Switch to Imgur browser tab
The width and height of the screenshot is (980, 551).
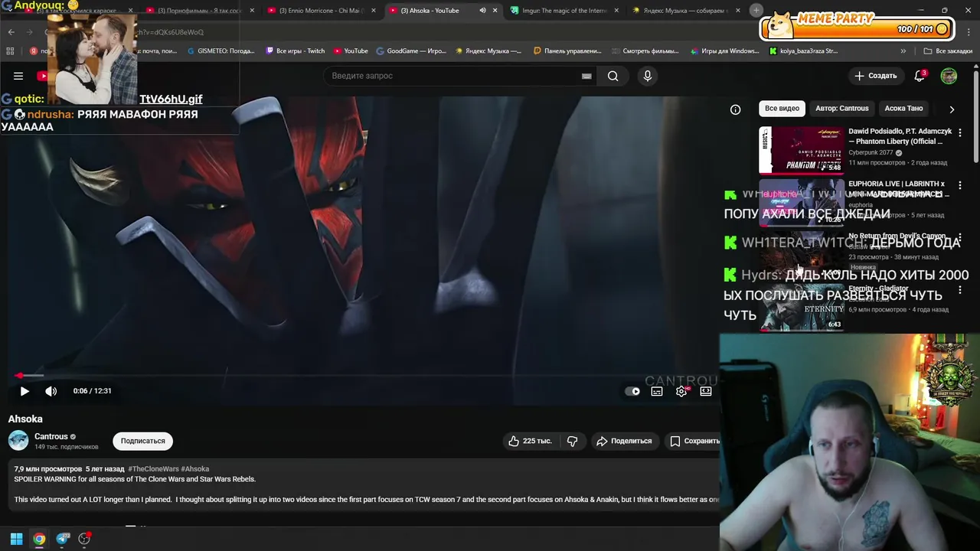coord(564,11)
